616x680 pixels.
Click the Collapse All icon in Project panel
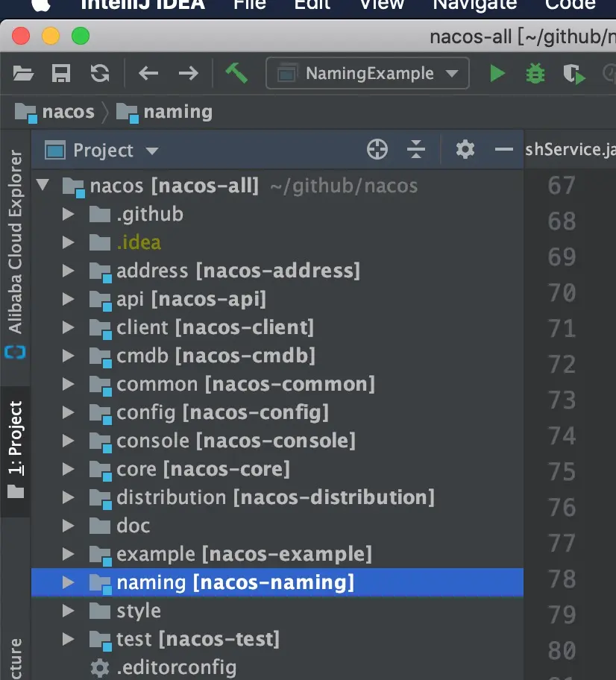coord(416,150)
